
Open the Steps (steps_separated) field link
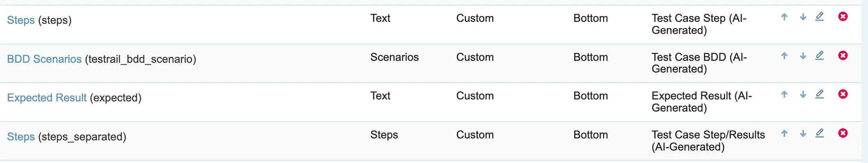pos(21,137)
